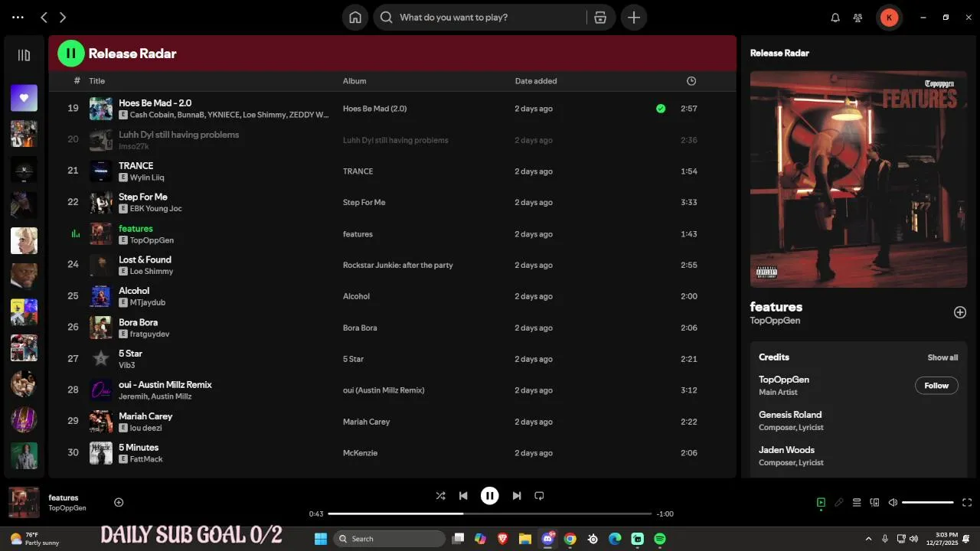980x551 pixels.
Task: Toggle shuffle in the player controls
Action: click(440, 496)
